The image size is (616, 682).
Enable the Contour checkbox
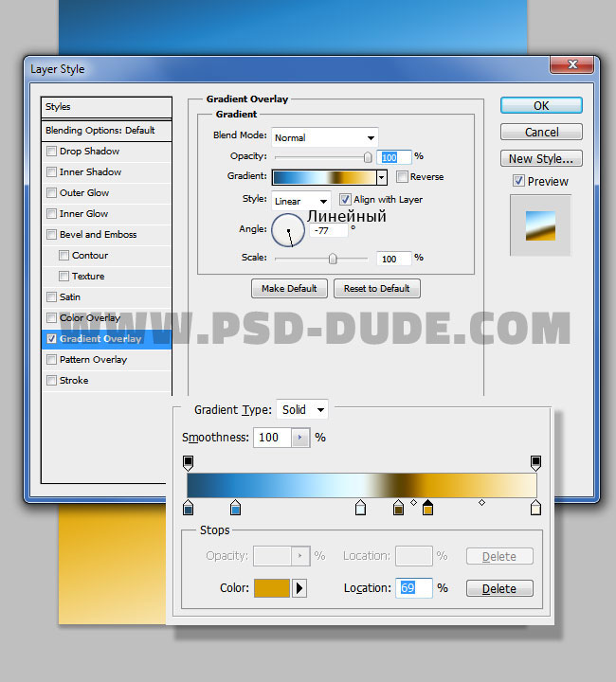(63, 256)
